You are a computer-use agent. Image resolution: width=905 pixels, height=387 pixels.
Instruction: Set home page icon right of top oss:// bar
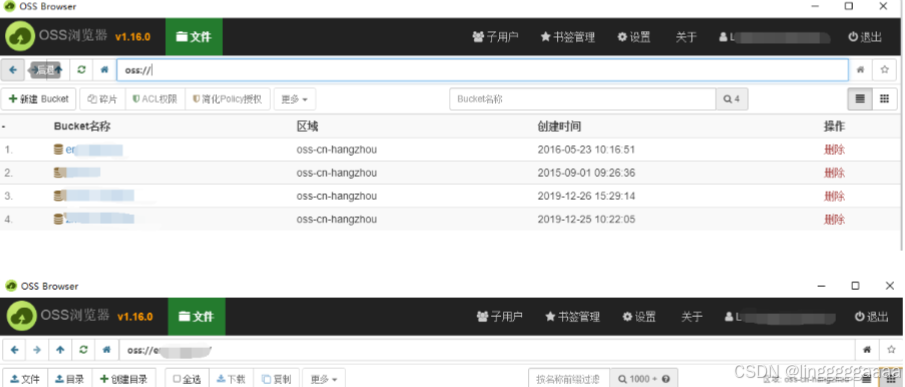click(x=860, y=70)
